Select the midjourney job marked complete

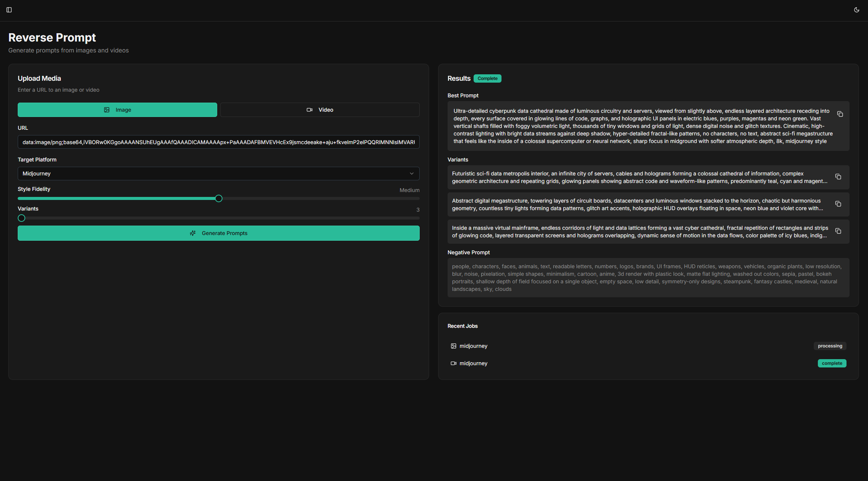pos(474,363)
